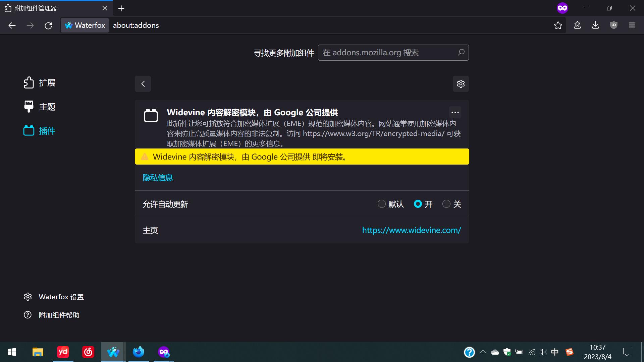Open the tools gear for all plugins
This screenshot has height=362, width=644.
[461, 84]
